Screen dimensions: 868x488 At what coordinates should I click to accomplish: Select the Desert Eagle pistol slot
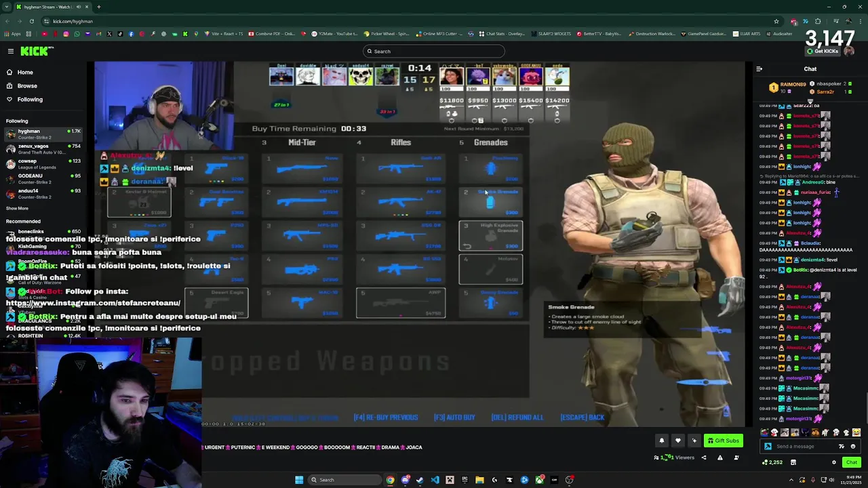(x=217, y=303)
